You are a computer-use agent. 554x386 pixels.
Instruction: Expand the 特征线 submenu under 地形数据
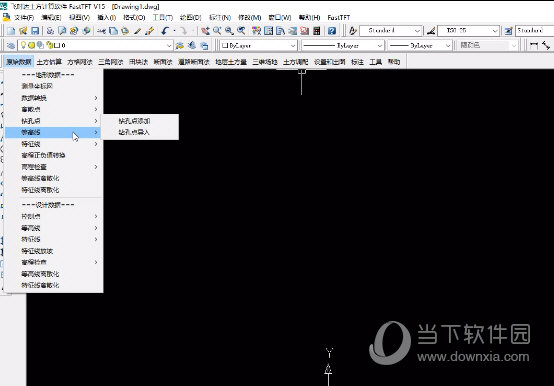54,144
